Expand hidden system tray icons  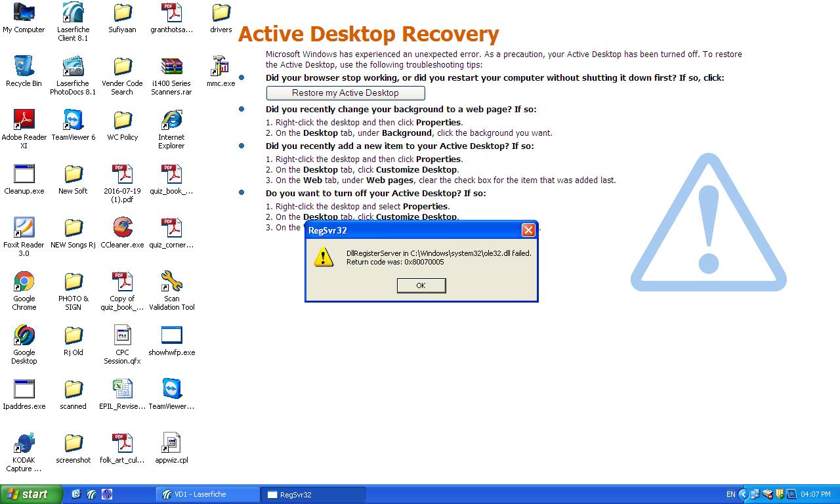point(744,494)
